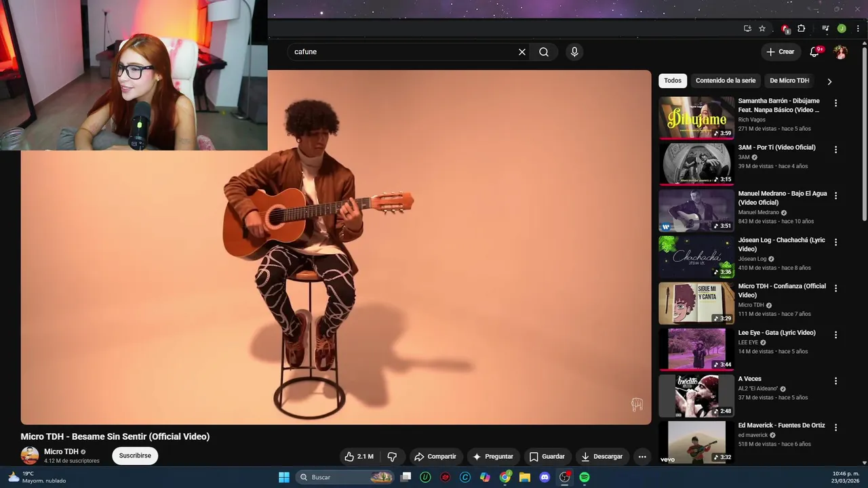Dislike the video with thumbs down
Screen dimensions: 868x488
point(392,457)
